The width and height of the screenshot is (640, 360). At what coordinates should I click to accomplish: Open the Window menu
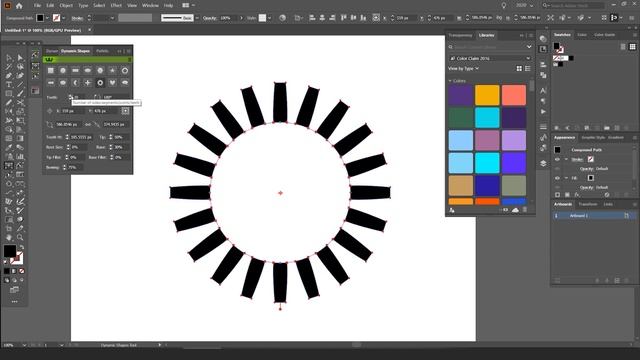tap(150, 6)
